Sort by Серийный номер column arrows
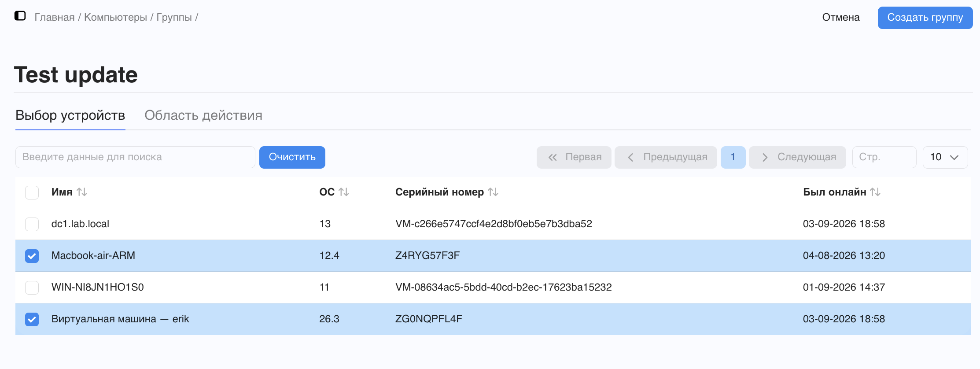The width and height of the screenshot is (980, 369). click(493, 192)
